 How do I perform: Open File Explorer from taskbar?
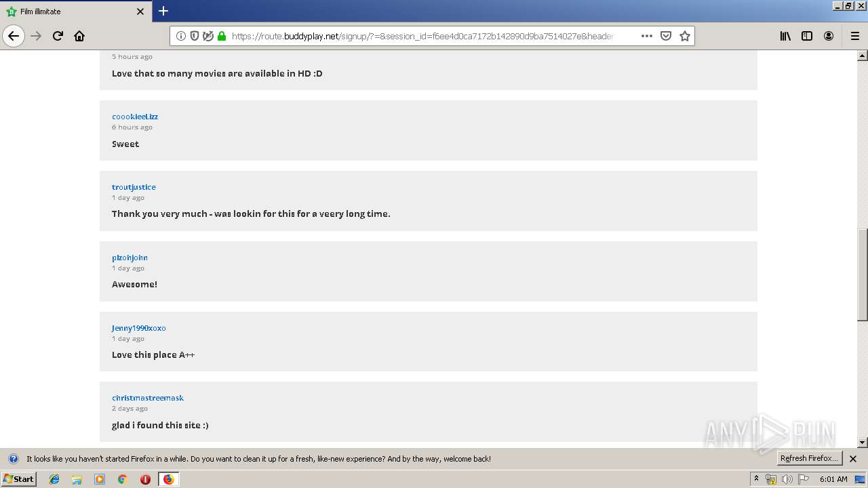[x=77, y=479]
